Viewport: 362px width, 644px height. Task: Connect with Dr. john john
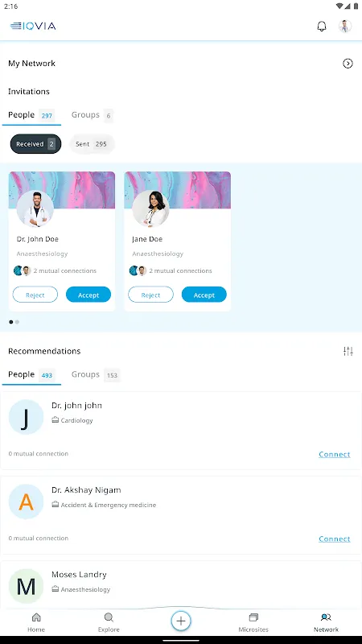click(x=335, y=454)
